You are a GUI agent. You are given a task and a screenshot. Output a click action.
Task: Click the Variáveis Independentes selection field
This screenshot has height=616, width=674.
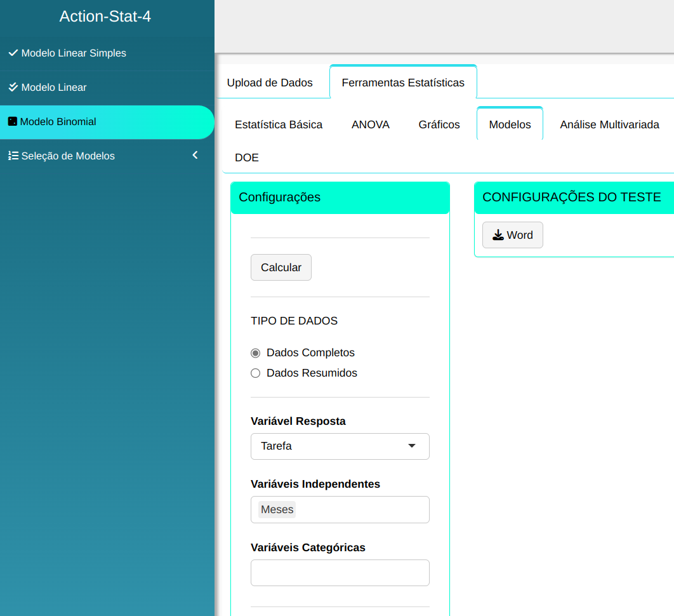362,510
